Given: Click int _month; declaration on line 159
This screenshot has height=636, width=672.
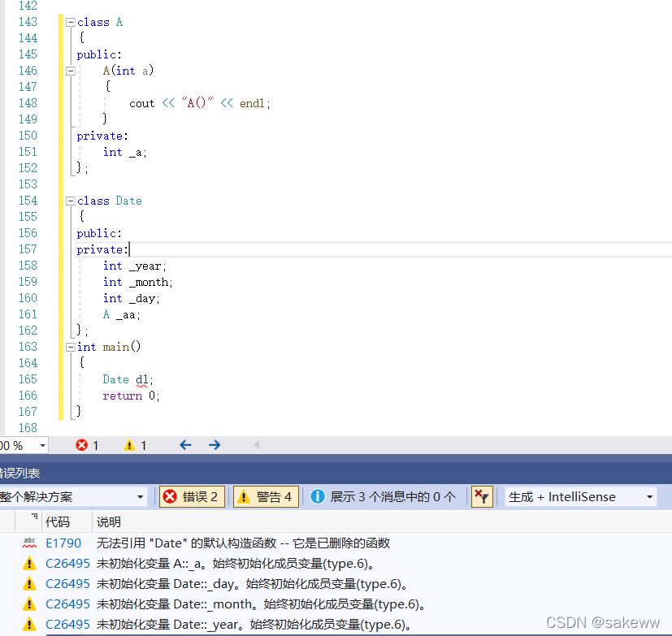Looking at the screenshot, I should point(137,282).
